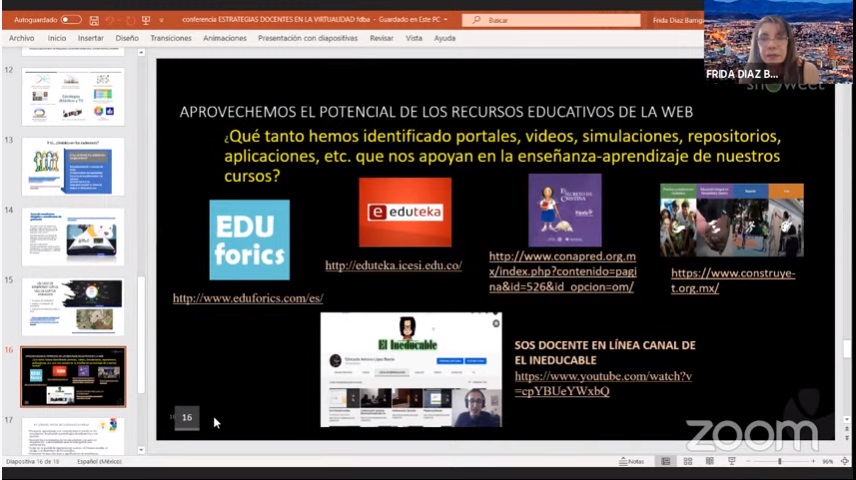The width and height of the screenshot is (856, 480).
Task: Fit slide to current window icon
Action: (846, 461)
